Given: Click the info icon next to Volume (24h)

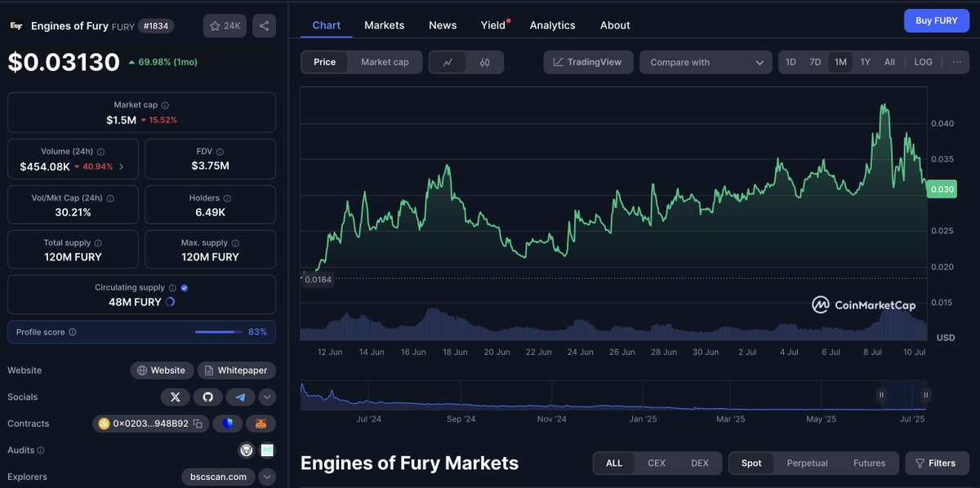Looking at the screenshot, I should click(x=101, y=152).
